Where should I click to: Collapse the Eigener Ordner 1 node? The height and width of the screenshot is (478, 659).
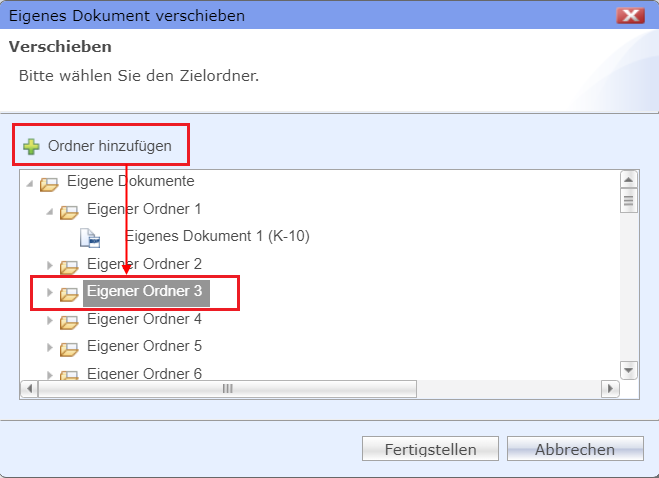[50, 211]
